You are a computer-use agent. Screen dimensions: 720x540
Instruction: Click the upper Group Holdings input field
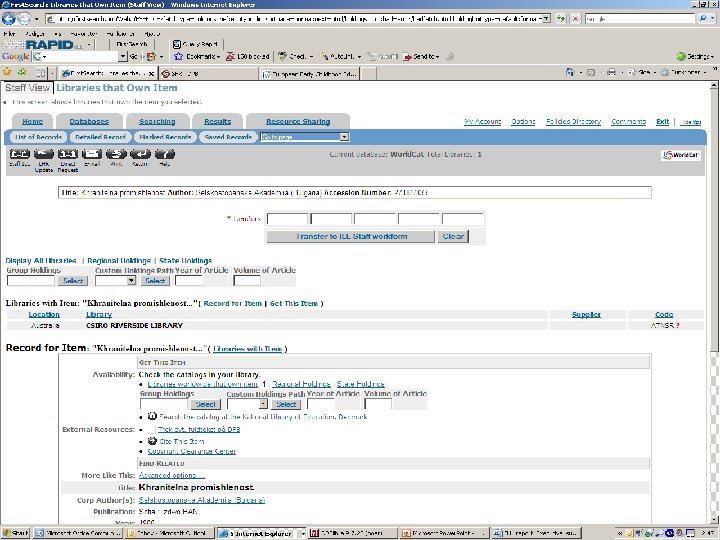click(31, 281)
